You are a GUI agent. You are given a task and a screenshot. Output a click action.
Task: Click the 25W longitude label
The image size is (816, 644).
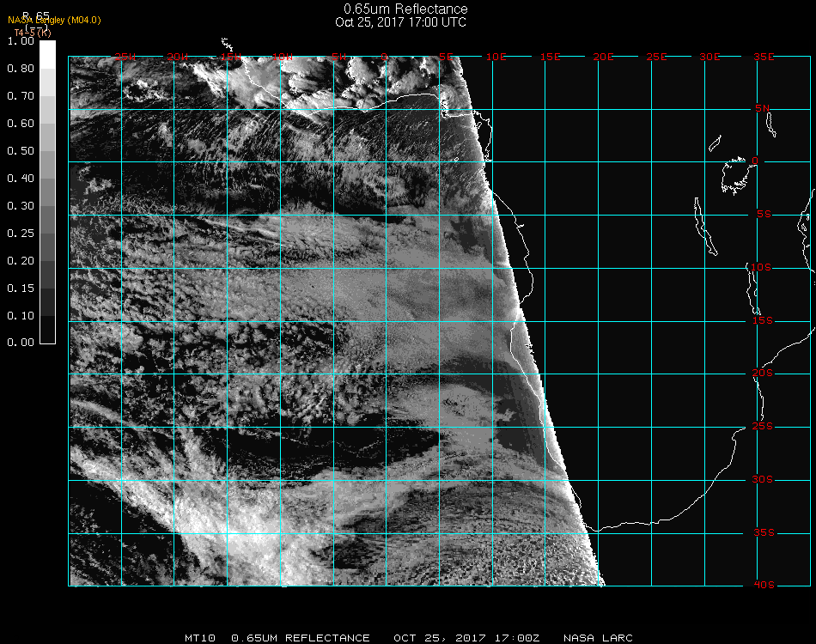[125, 57]
